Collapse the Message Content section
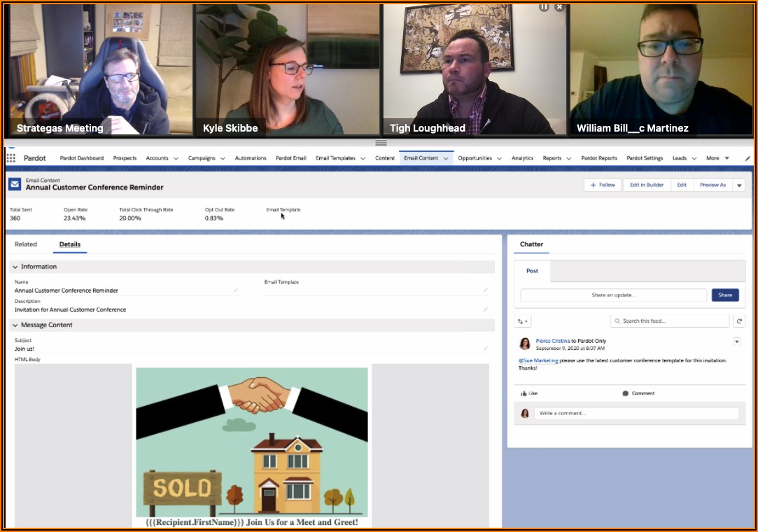The width and height of the screenshot is (758, 532). tap(15, 325)
